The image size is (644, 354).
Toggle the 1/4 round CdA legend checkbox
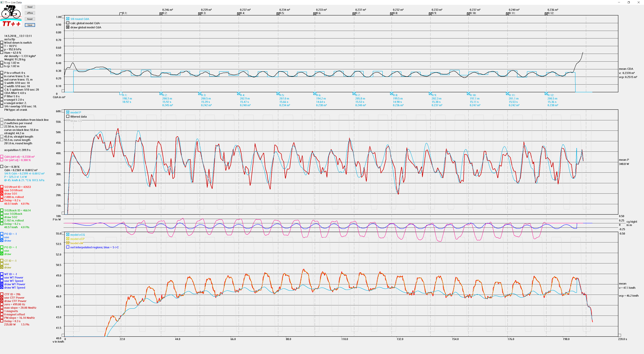(68, 19)
